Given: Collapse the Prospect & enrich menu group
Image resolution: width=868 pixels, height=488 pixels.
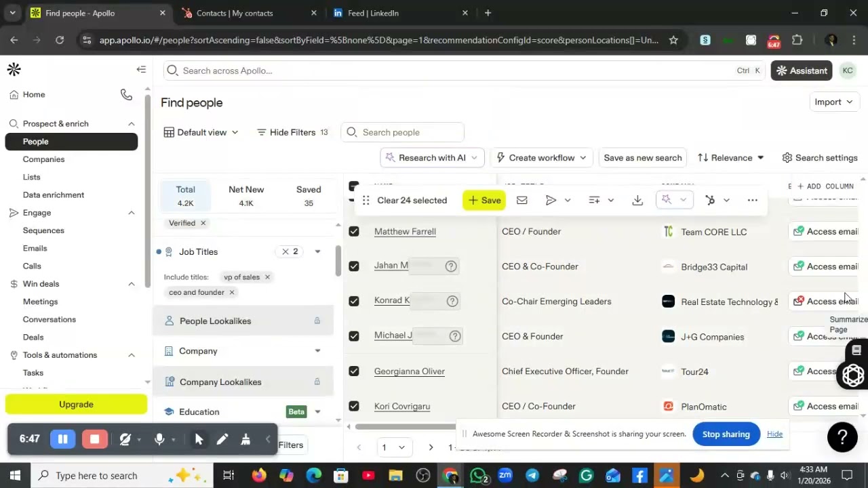Looking at the screenshot, I should (132, 124).
